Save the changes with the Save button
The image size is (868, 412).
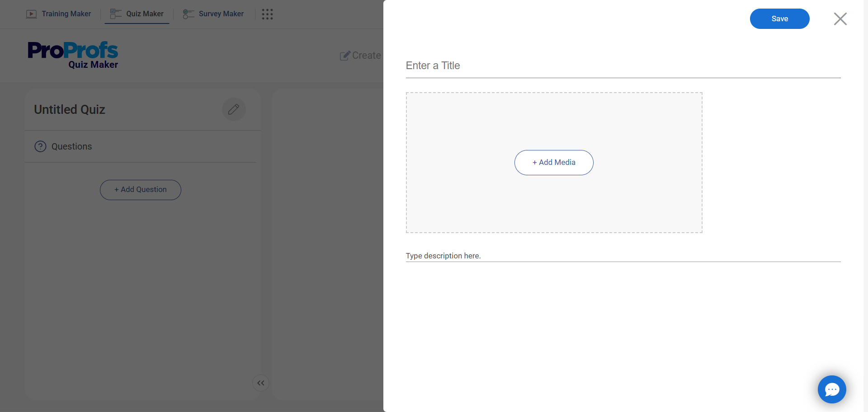tap(779, 19)
